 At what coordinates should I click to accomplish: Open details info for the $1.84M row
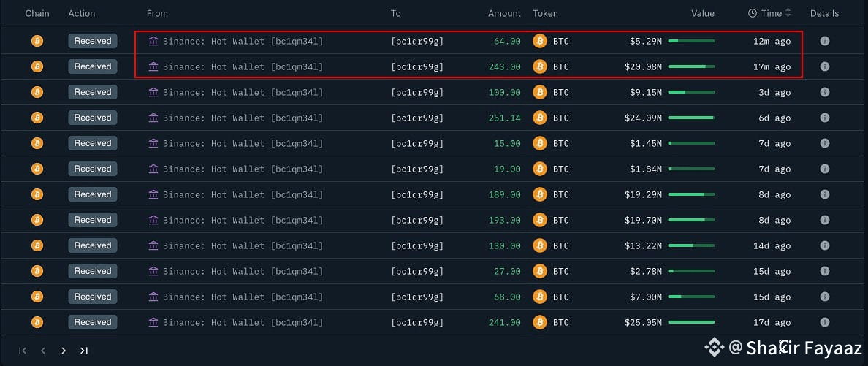824,169
